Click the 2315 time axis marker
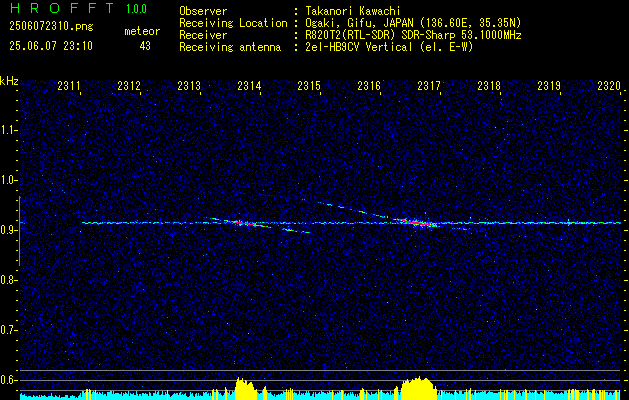 point(309,85)
